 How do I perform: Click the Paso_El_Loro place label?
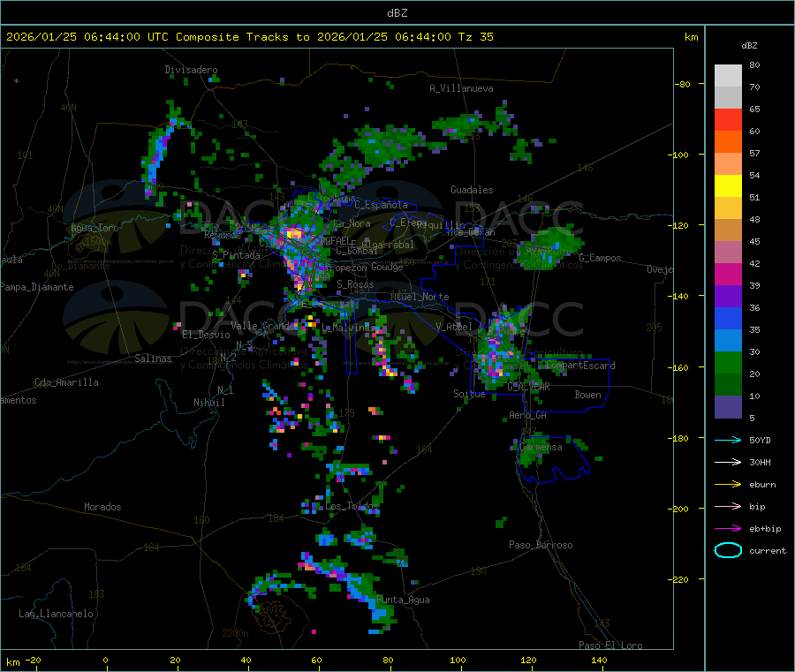coord(610,646)
